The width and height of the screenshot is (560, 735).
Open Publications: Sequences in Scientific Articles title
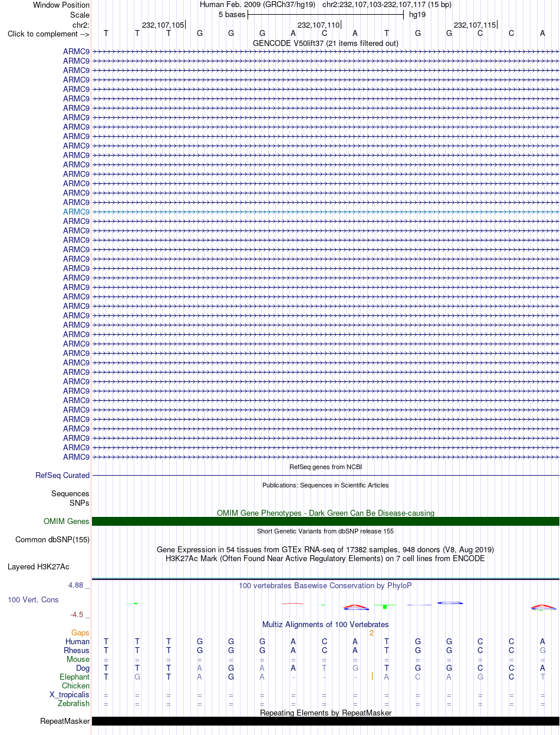click(325, 485)
